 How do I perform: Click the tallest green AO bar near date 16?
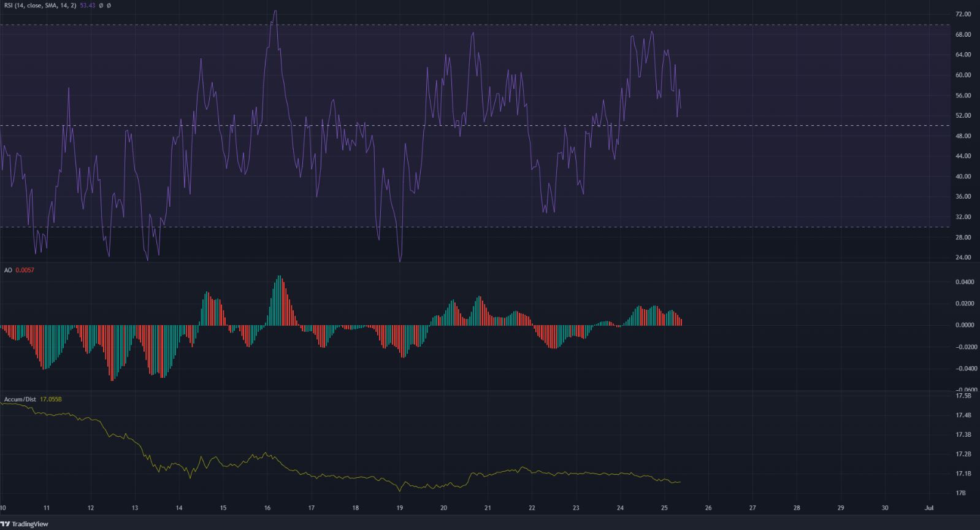(x=279, y=300)
